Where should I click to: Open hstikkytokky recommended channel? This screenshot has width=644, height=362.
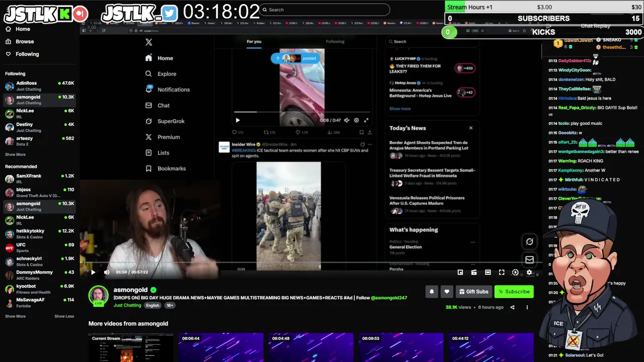click(x=39, y=234)
